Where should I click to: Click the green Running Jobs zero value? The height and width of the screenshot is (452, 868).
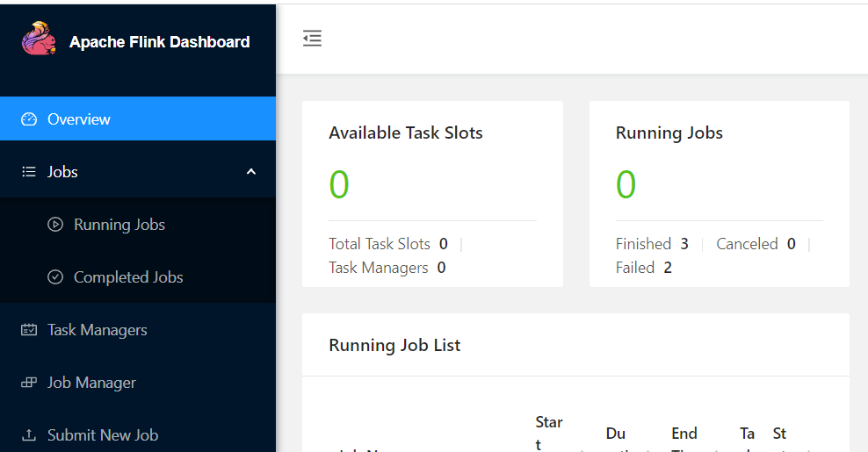pos(626,184)
